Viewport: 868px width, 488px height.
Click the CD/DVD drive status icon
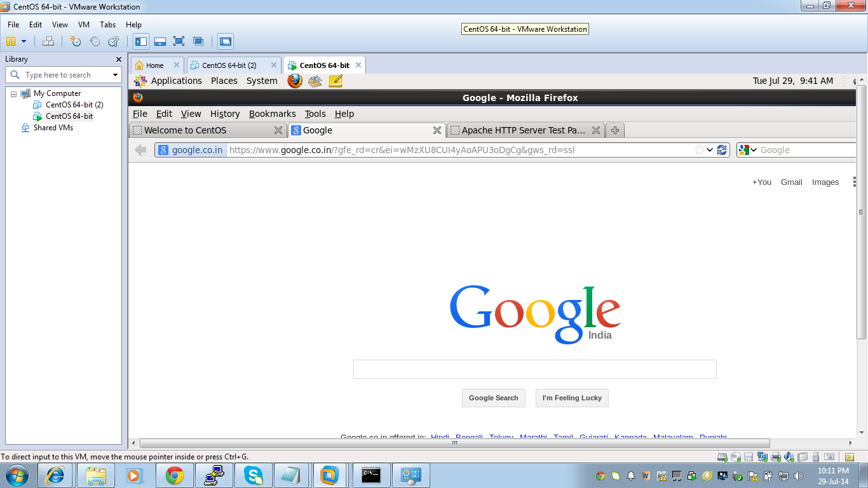[x=736, y=457]
